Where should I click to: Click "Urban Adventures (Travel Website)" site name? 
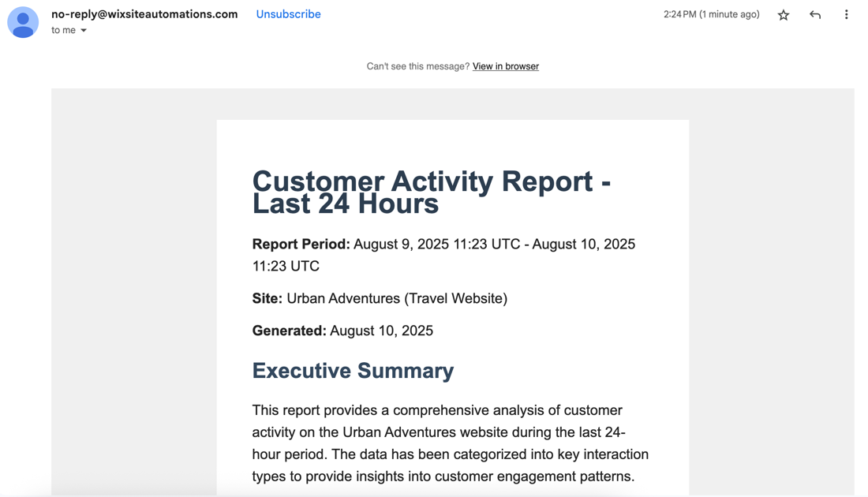(396, 298)
